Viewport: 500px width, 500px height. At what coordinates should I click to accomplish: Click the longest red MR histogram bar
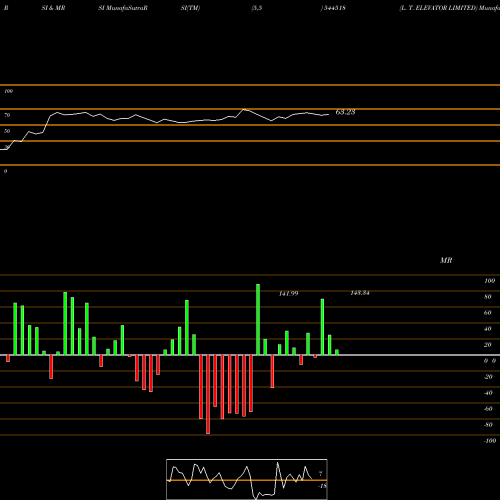tap(208, 394)
